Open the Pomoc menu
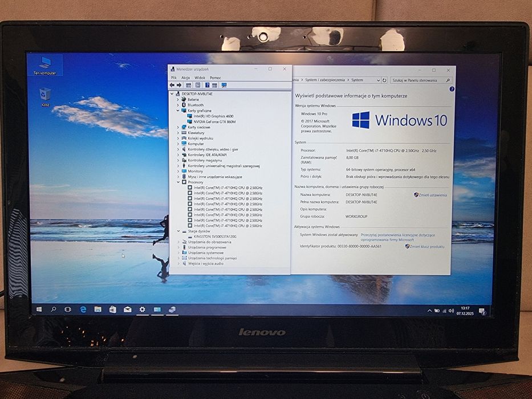The image size is (532, 399). tap(216, 78)
